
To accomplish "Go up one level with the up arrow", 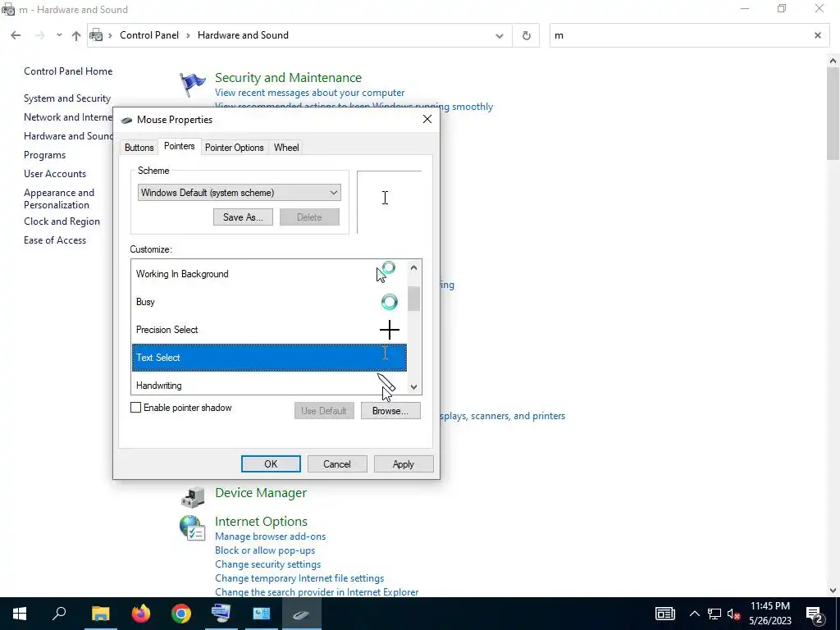I will click(76, 35).
